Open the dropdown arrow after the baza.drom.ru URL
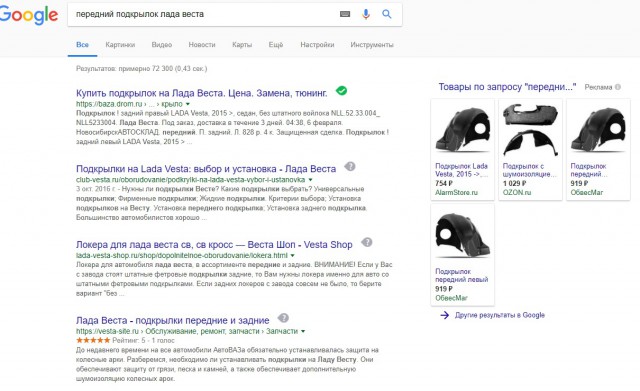Viewport: 640px width, 391px height. (188, 104)
